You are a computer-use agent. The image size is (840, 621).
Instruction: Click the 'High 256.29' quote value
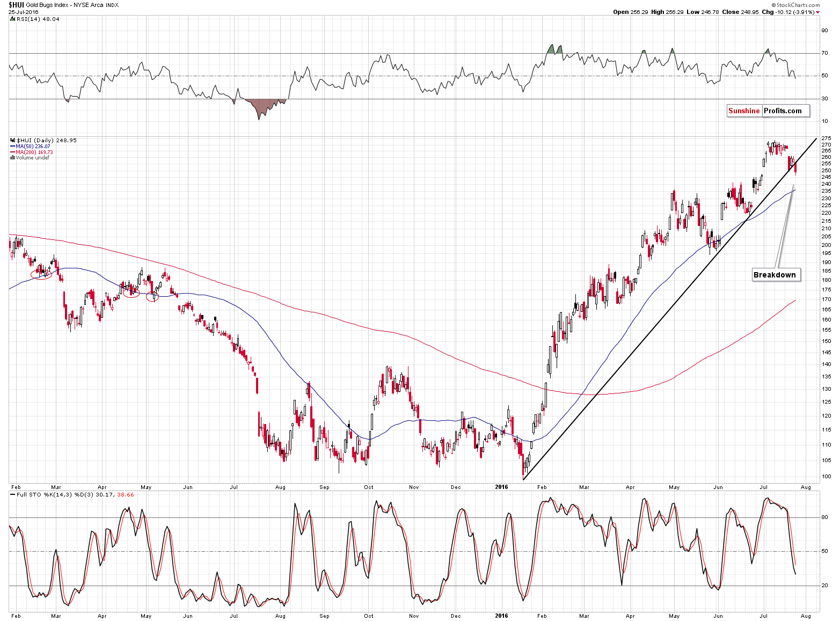click(x=666, y=12)
